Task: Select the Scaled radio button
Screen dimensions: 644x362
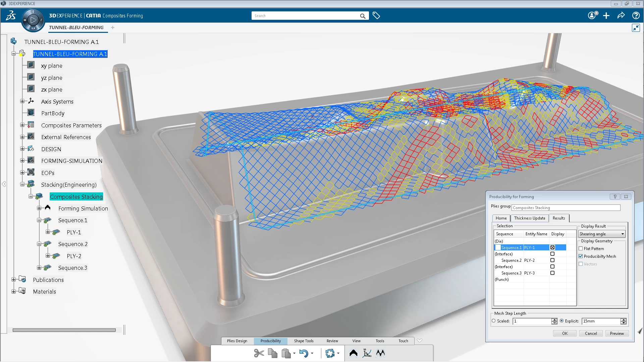Action: 494,321
